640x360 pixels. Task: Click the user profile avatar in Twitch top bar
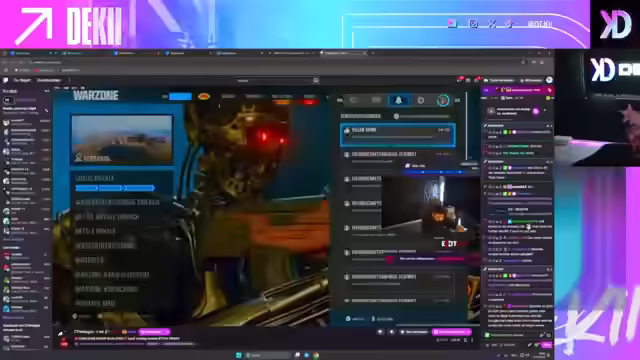tap(549, 80)
